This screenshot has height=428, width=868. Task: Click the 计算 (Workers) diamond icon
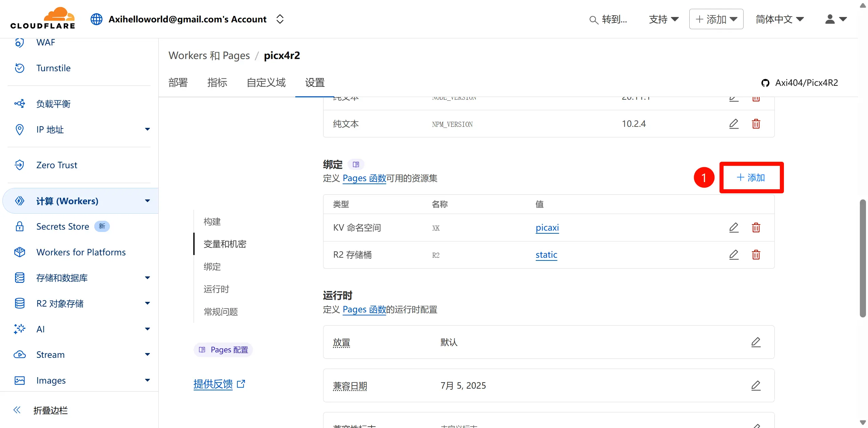(x=20, y=201)
